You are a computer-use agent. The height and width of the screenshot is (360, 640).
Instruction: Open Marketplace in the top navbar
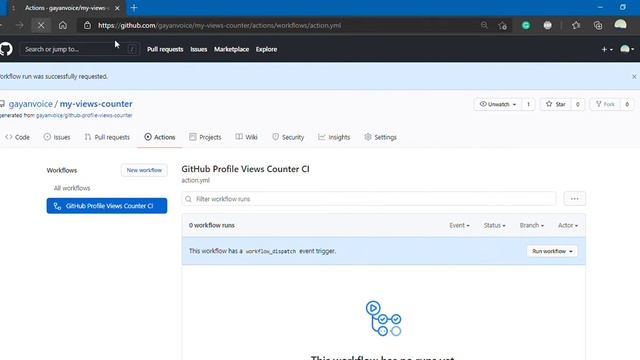pyautogui.click(x=231, y=49)
